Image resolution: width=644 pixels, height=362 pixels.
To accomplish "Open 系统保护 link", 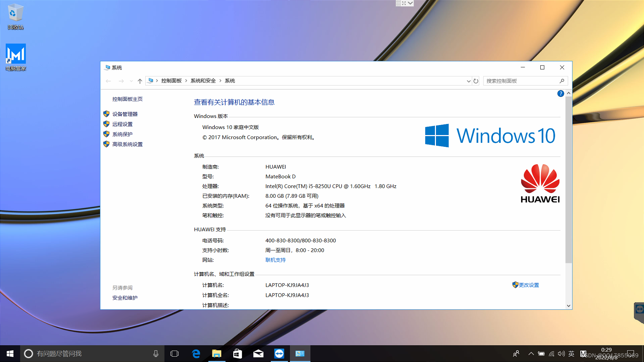I will pyautogui.click(x=122, y=134).
